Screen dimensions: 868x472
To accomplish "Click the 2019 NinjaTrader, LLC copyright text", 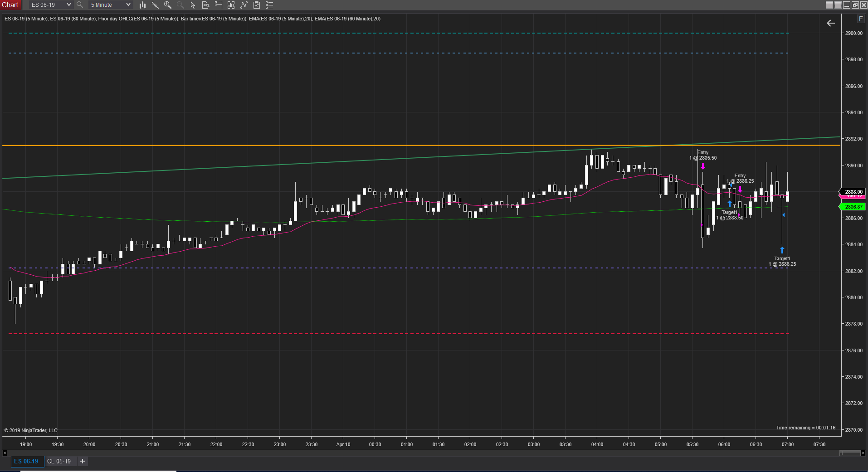I will point(31,430).
